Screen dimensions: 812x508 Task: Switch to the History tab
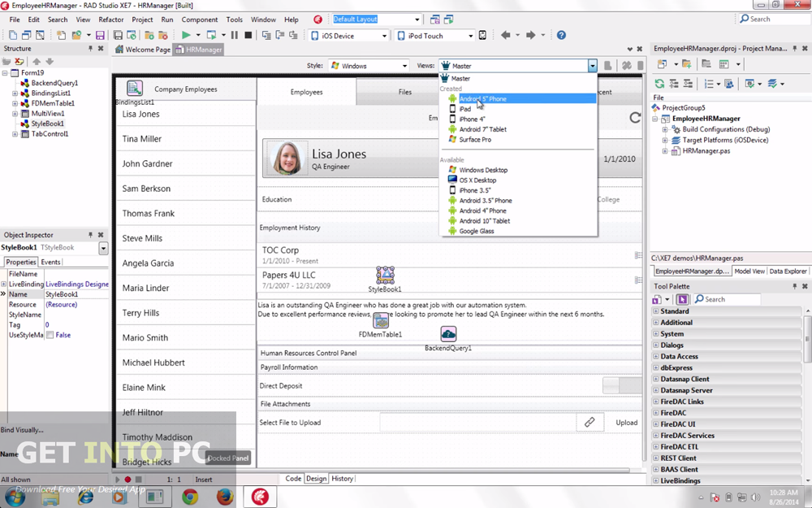click(x=343, y=479)
